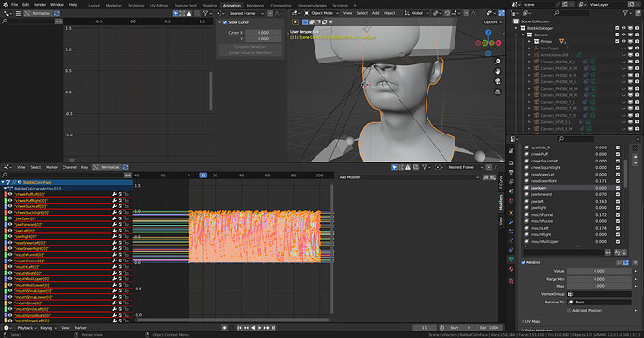Toggle shape key edit mode icon
Screen dimensions: 644x338
point(625,262)
